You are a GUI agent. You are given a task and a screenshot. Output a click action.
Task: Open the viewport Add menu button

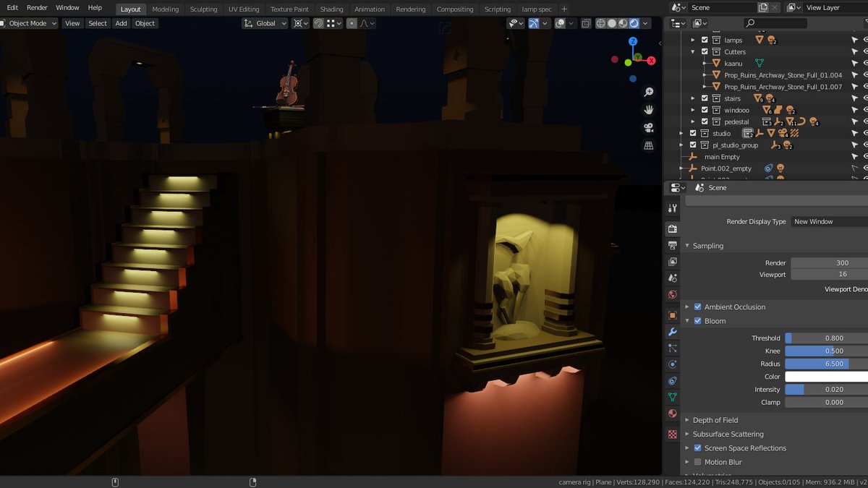tap(121, 23)
